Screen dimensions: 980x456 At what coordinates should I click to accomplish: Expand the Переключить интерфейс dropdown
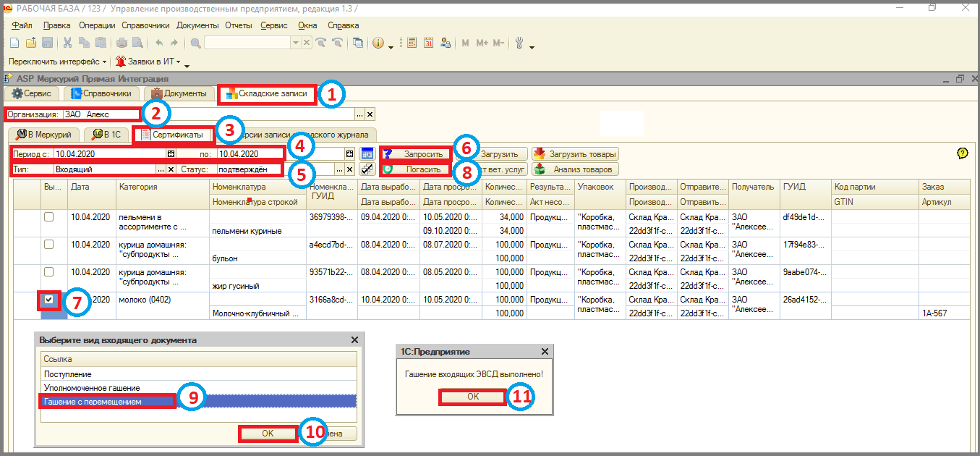104,62
